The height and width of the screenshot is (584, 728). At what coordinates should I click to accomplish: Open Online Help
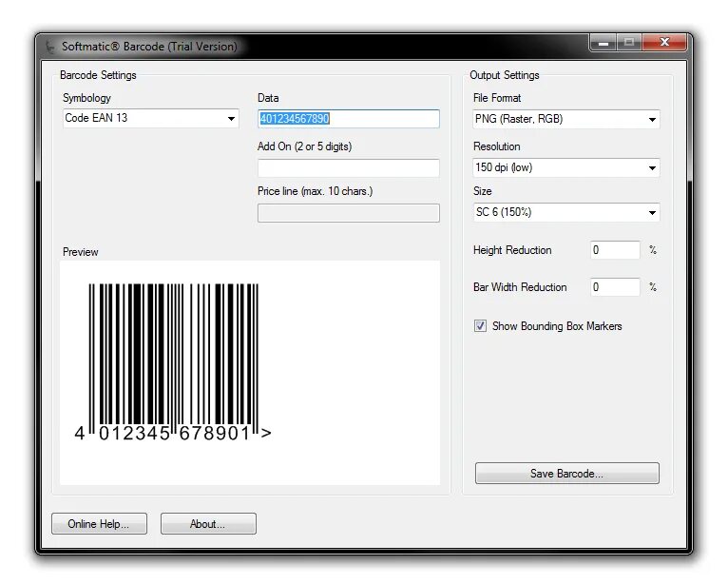99,523
